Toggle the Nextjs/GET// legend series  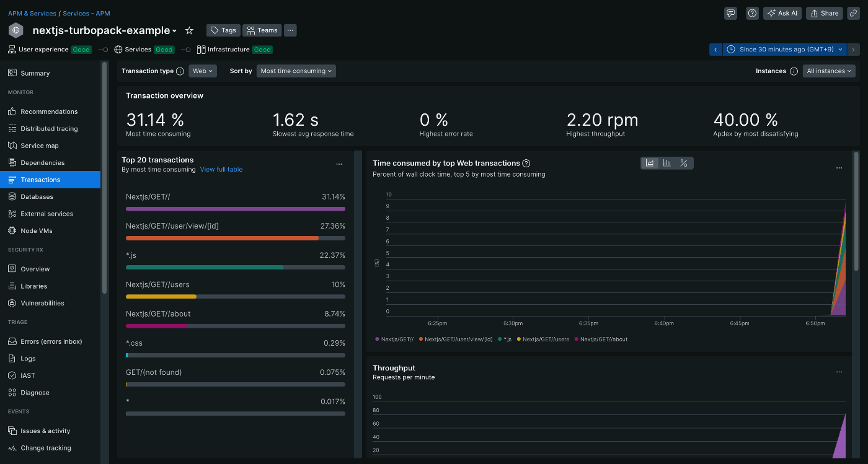click(x=394, y=339)
